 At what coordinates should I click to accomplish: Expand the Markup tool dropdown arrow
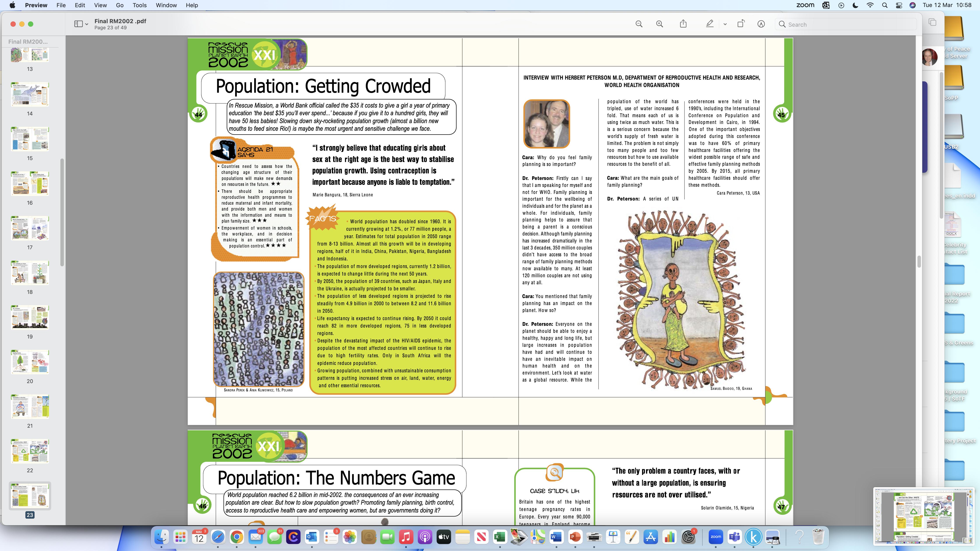click(x=725, y=24)
